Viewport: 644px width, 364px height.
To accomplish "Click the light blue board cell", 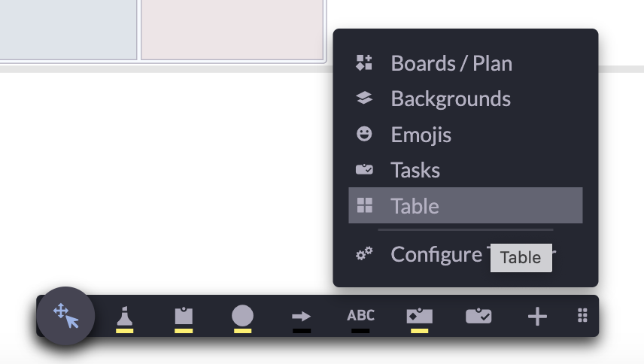I will tap(68, 29).
